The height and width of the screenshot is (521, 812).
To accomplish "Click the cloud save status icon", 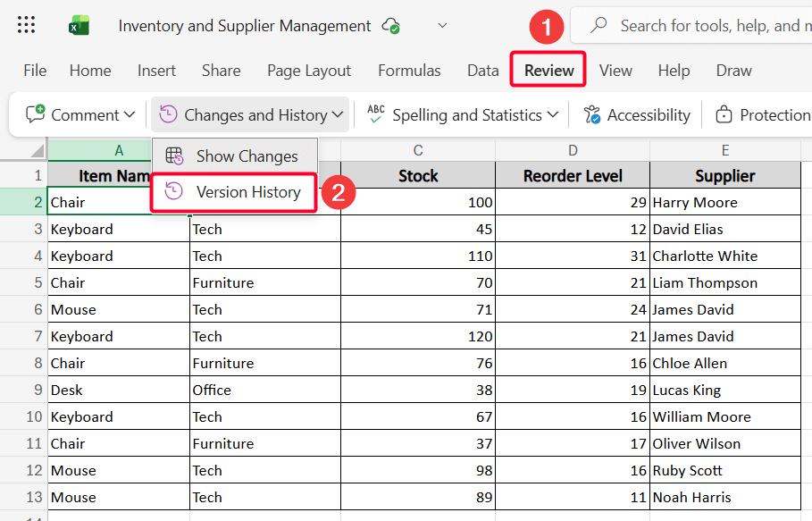I will tap(390, 26).
